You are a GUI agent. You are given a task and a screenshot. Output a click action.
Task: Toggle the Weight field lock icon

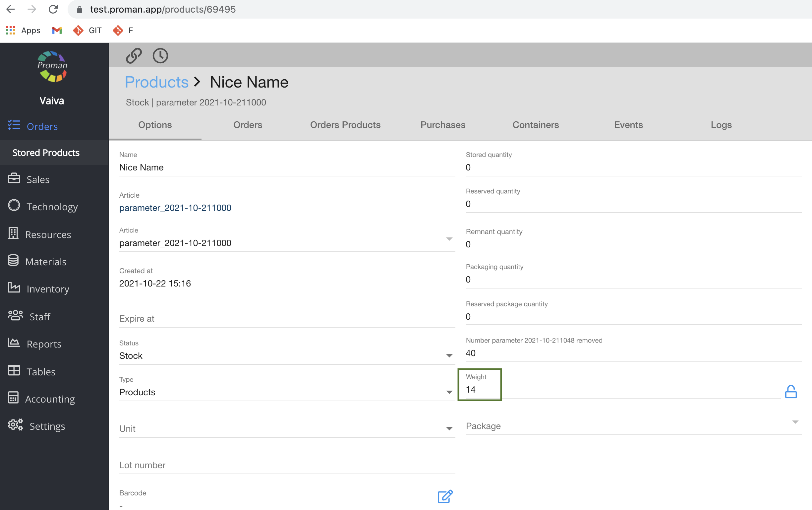pyautogui.click(x=790, y=392)
